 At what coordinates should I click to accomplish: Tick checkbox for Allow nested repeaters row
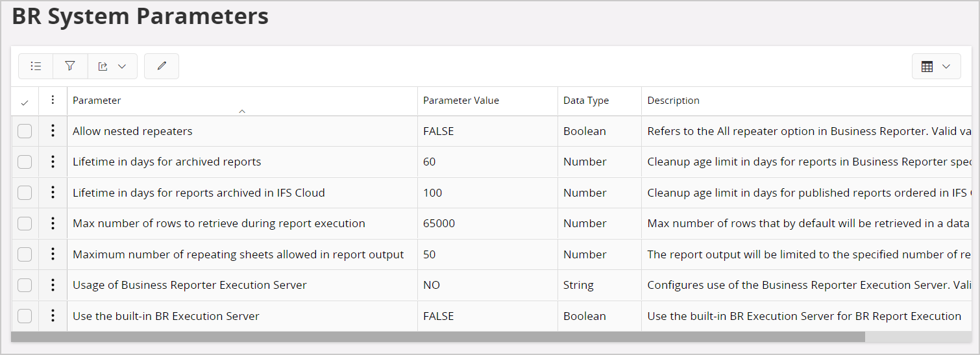[25, 131]
